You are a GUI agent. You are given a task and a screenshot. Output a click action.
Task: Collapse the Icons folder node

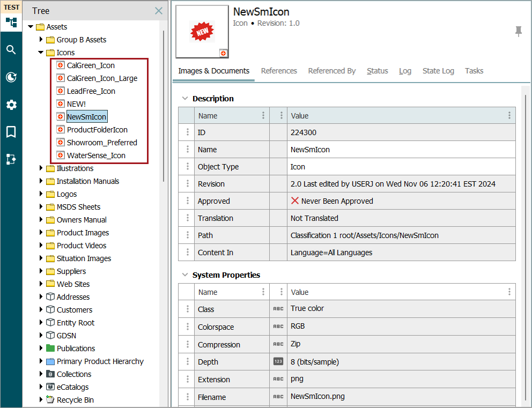tap(41, 53)
